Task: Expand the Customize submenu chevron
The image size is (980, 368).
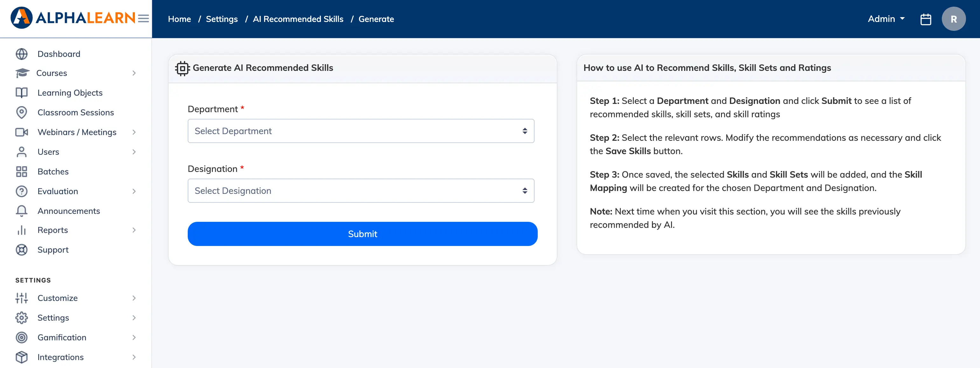Action: [x=134, y=298]
